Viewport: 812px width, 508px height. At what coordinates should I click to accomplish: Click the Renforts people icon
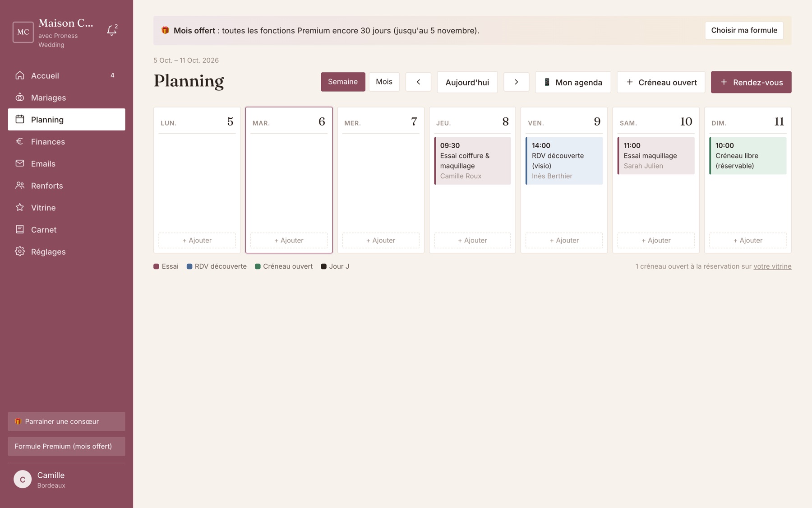20,186
